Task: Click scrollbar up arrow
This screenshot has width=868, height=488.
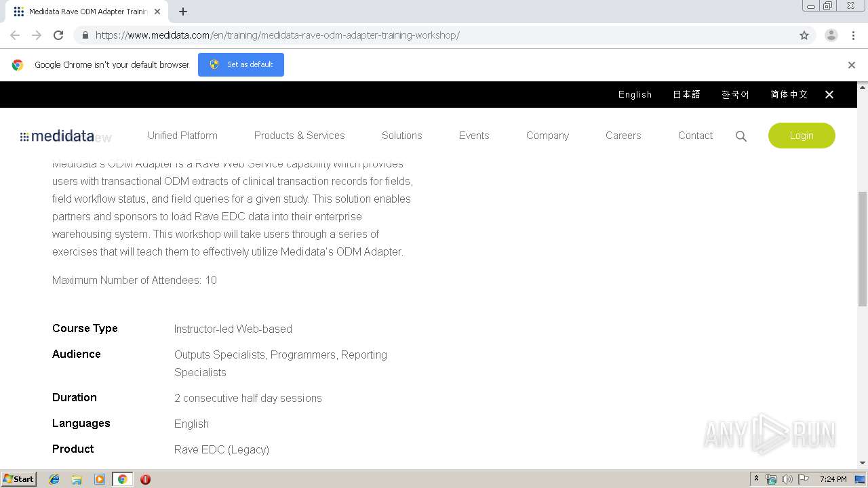Action: click(x=863, y=87)
